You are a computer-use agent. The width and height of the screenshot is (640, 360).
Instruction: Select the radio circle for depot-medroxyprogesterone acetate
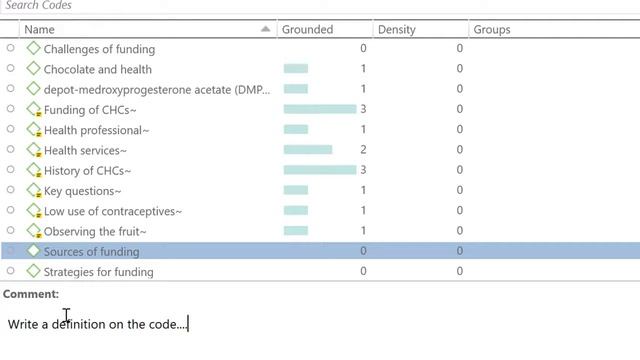(11, 89)
